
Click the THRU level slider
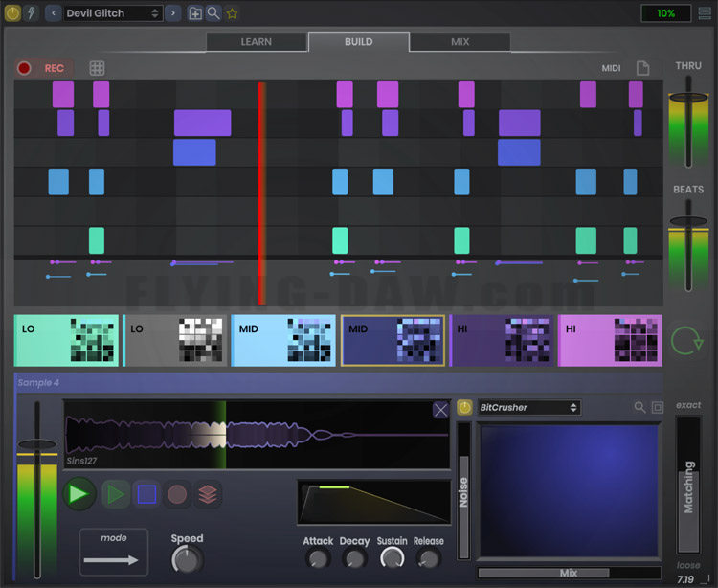point(687,99)
